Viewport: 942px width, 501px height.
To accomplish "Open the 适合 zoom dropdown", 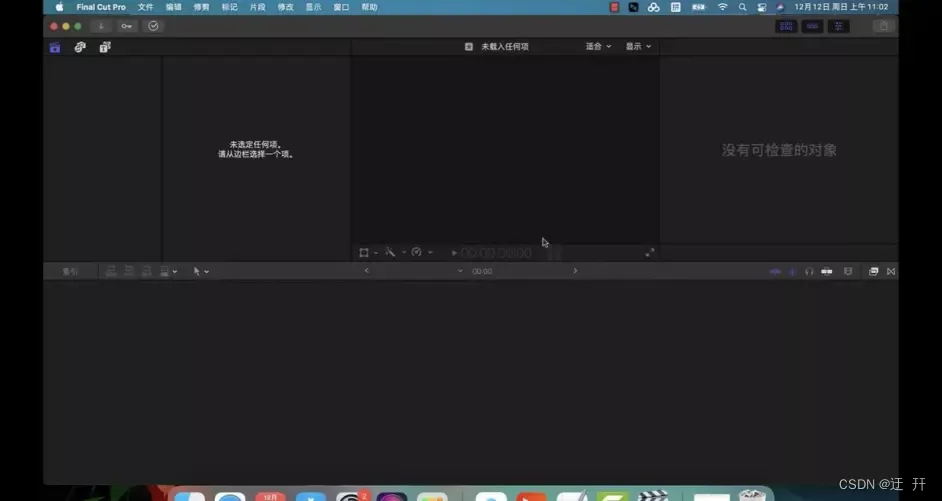I will coord(598,47).
